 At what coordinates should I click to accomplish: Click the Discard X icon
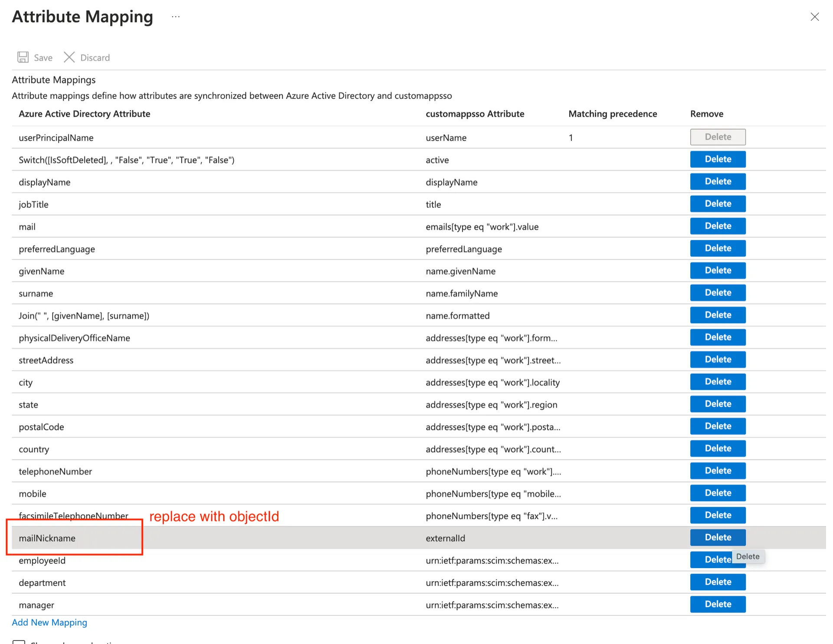click(x=69, y=57)
